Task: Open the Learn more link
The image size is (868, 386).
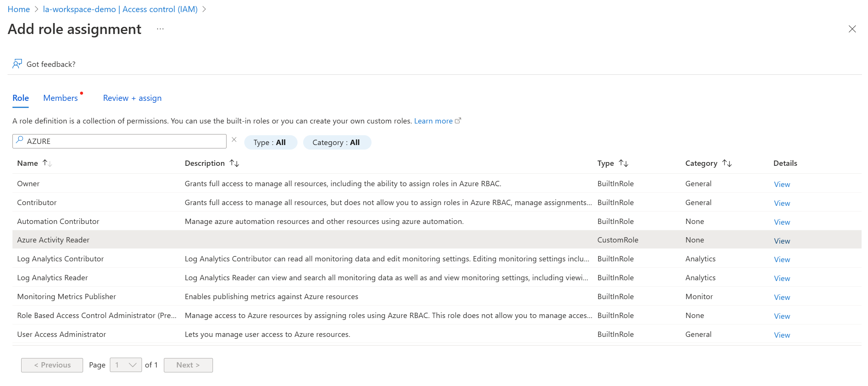Action: tap(433, 121)
